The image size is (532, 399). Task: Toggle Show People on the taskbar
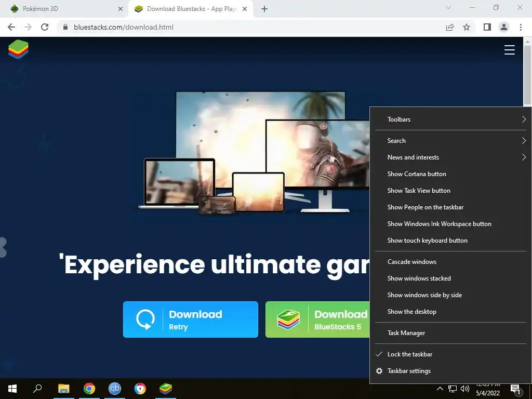(x=450, y=207)
